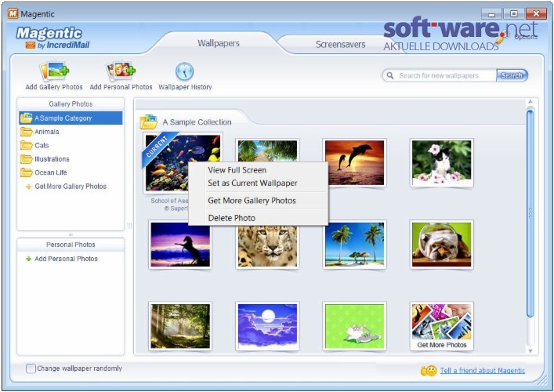The width and height of the screenshot is (554, 392).
Task: Click the IncrediMail envelope logo icon
Action: click(x=30, y=45)
